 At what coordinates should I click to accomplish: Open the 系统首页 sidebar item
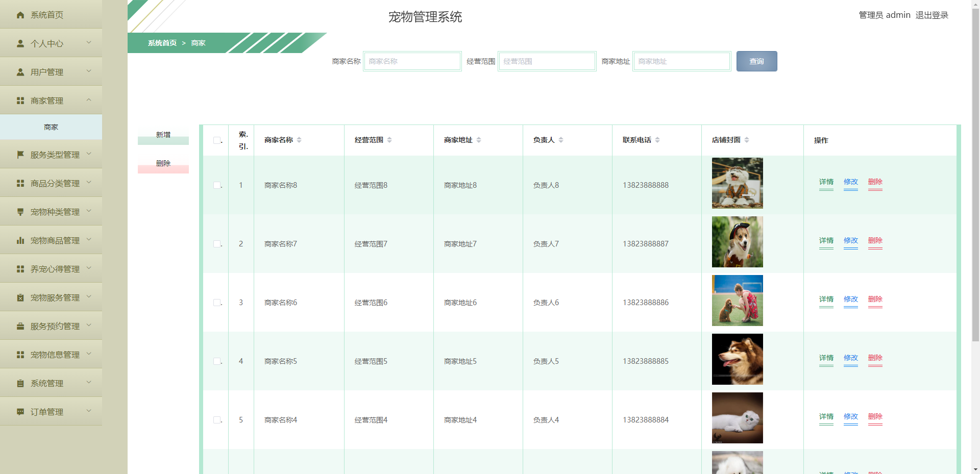51,14
